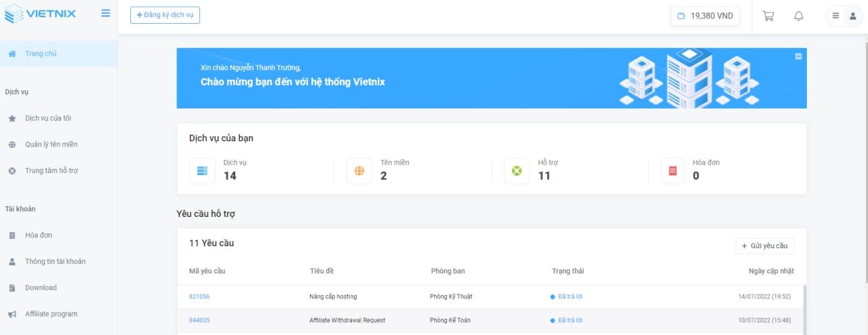Open ticket 821056 link

pos(199,296)
